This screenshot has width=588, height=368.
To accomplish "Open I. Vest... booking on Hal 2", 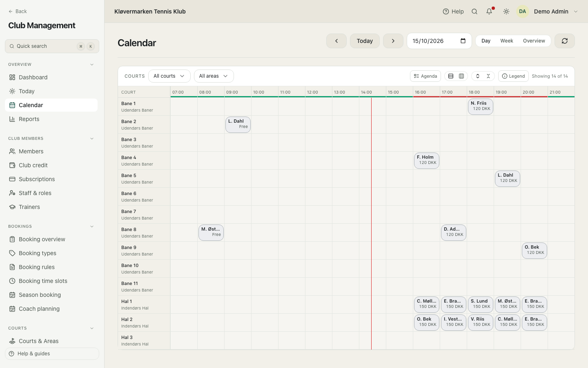I will (x=454, y=323).
